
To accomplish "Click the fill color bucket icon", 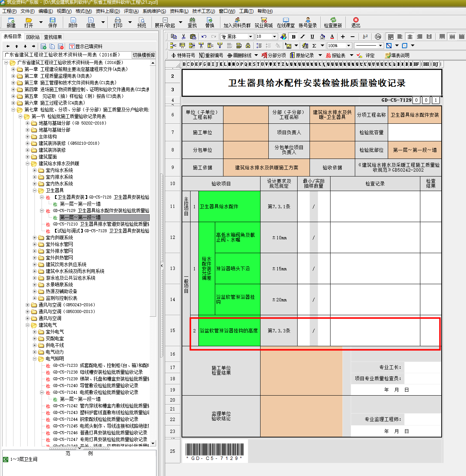I will 322,36.
